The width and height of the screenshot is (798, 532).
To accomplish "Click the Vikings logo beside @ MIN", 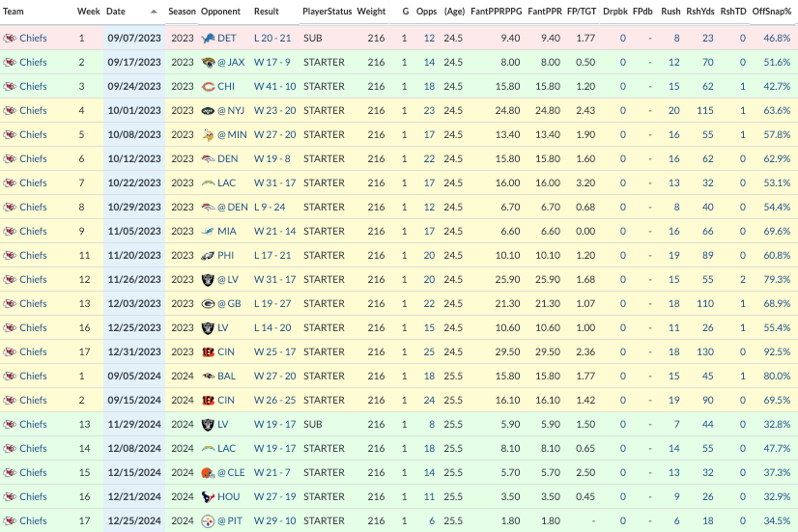I will click(x=208, y=135).
